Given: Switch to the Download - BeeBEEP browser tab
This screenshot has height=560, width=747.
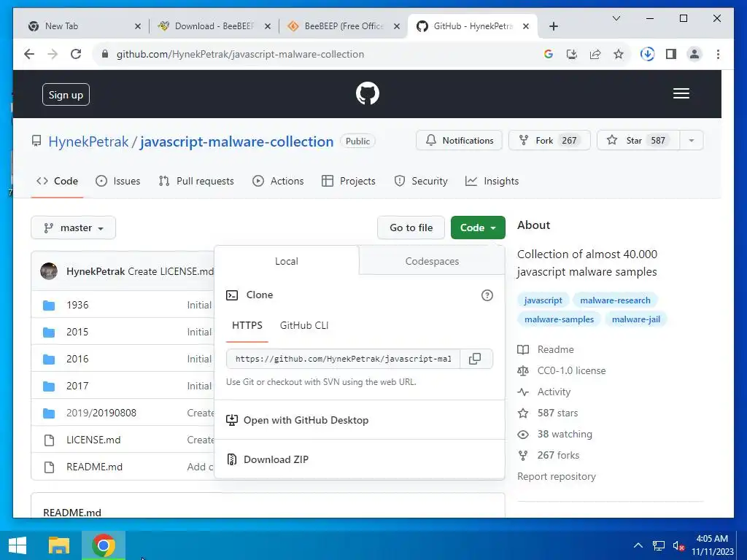Looking at the screenshot, I should tap(214, 26).
